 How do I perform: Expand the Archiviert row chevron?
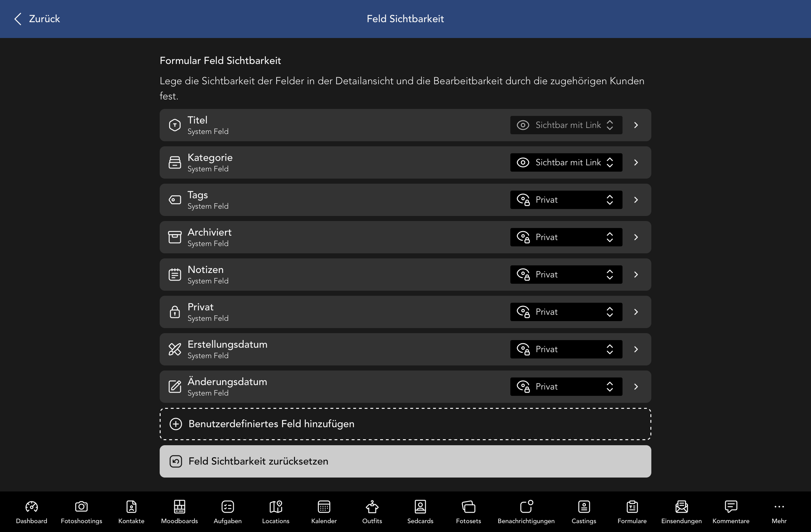pyautogui.click(x=636, y=237)
